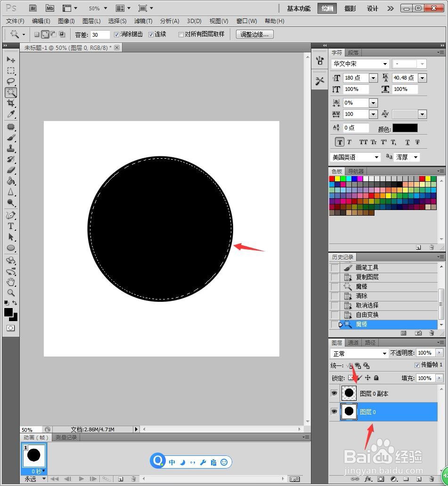
Task: Select the Ellipse shape tool
Action: (10, 248)
